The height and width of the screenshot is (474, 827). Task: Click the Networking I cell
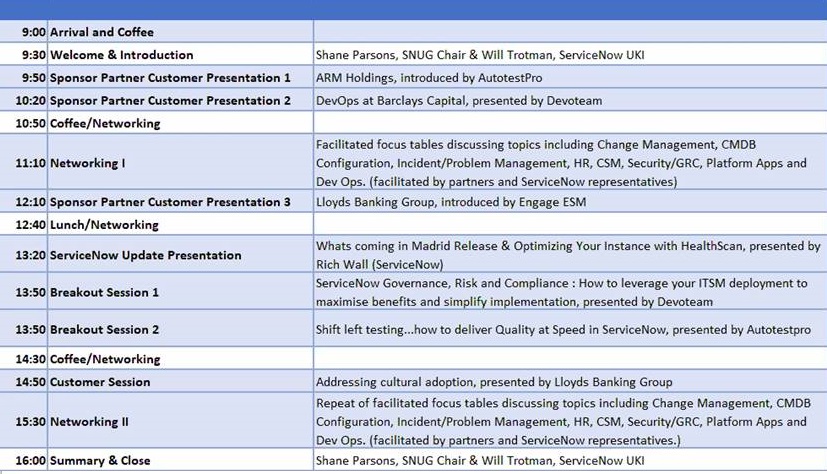180,162
